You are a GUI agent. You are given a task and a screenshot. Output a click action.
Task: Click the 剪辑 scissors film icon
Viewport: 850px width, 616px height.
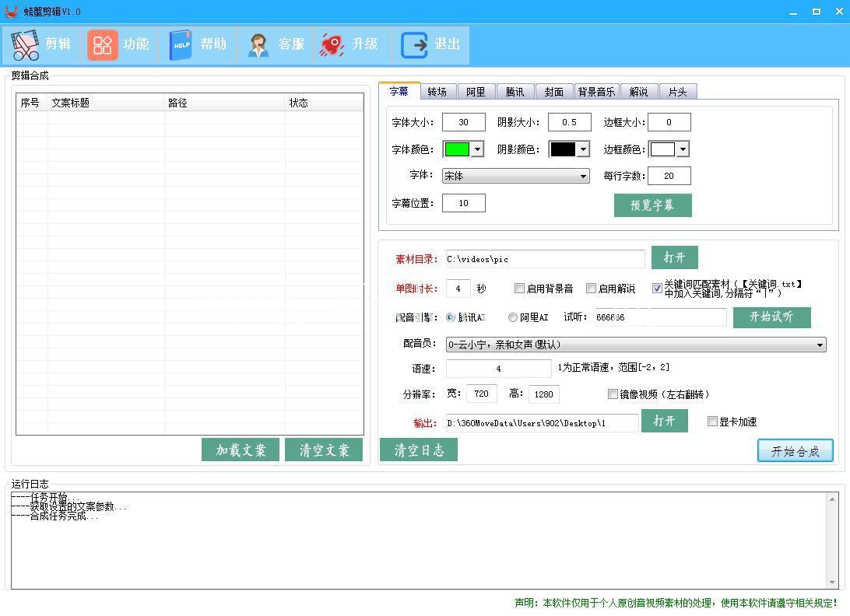[x=26, y=45]
